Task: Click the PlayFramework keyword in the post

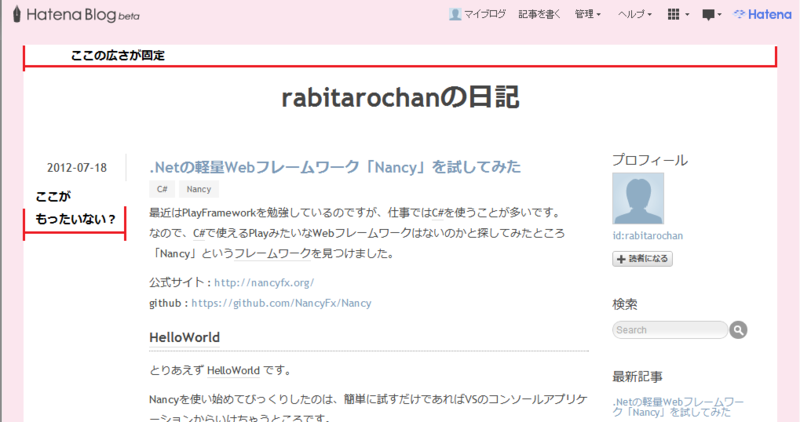Action: pyautogui.click(x=219, y=213)
